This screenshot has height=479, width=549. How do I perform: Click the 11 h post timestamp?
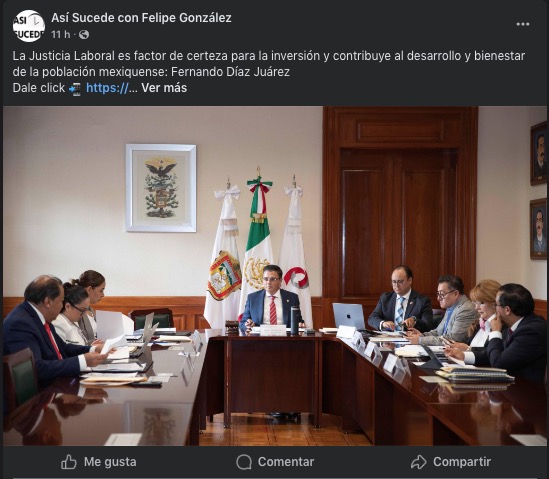tap(61, 34)
